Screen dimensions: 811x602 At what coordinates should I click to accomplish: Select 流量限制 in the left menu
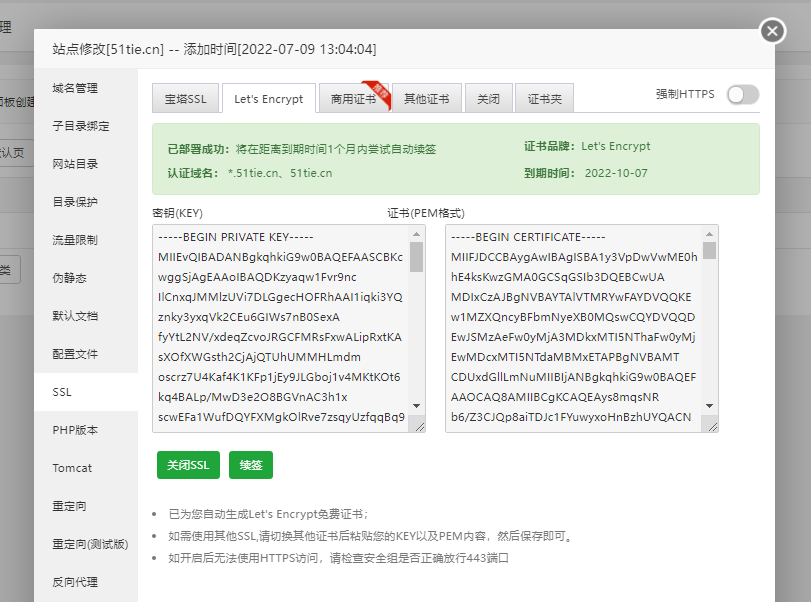(x=75, y=240)
